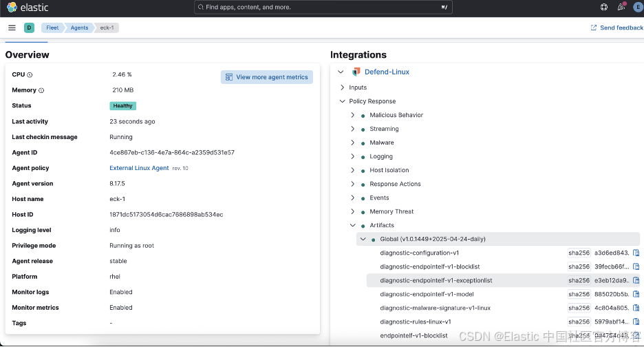Viewport: 644px width, 347px height.
Task: Open the newsfeed notifications icon
Action: click(x=621, y=7)
